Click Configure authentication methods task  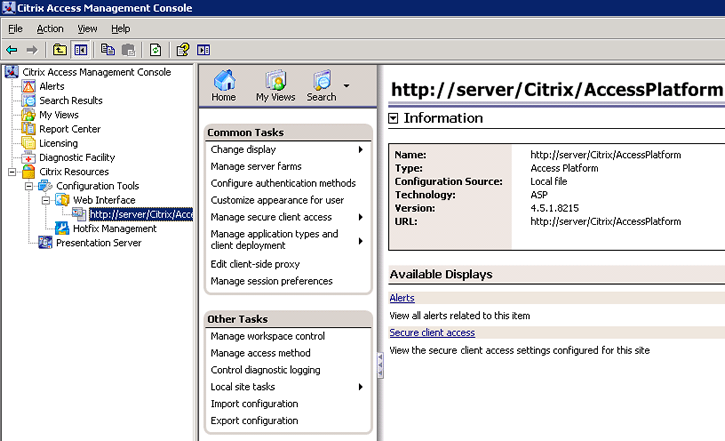[x=283, y=184]
